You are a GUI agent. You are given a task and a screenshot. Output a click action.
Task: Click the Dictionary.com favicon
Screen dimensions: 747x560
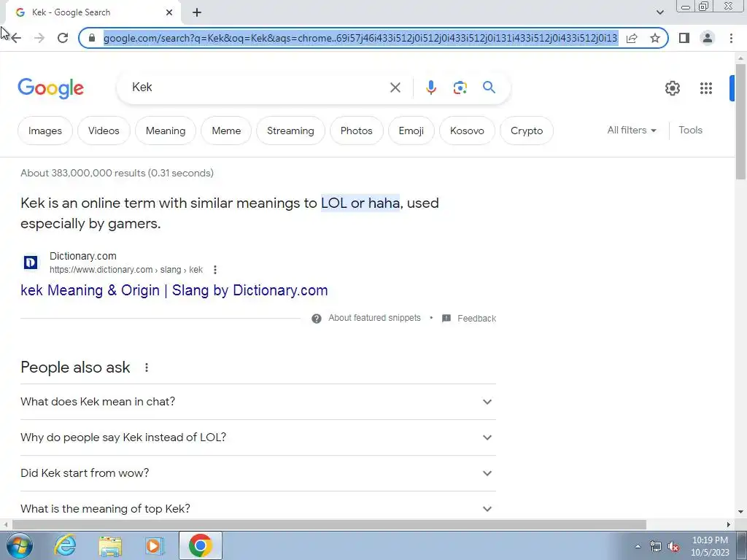point(31,262)
